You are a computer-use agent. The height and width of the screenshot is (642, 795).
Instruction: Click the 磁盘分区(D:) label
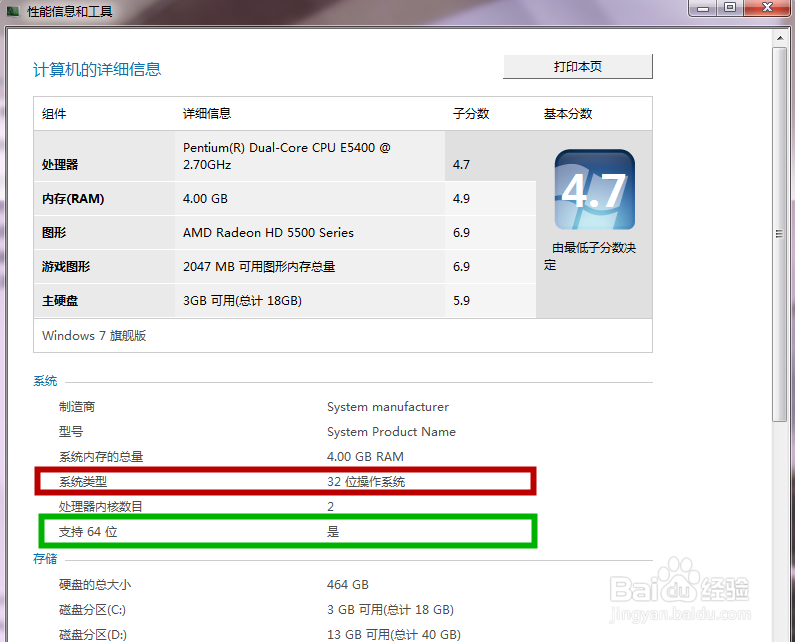click(93, 634)
